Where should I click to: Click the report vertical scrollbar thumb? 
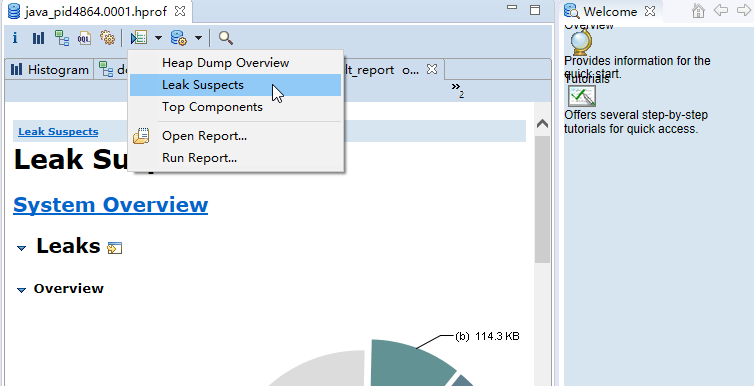point(542,199)
